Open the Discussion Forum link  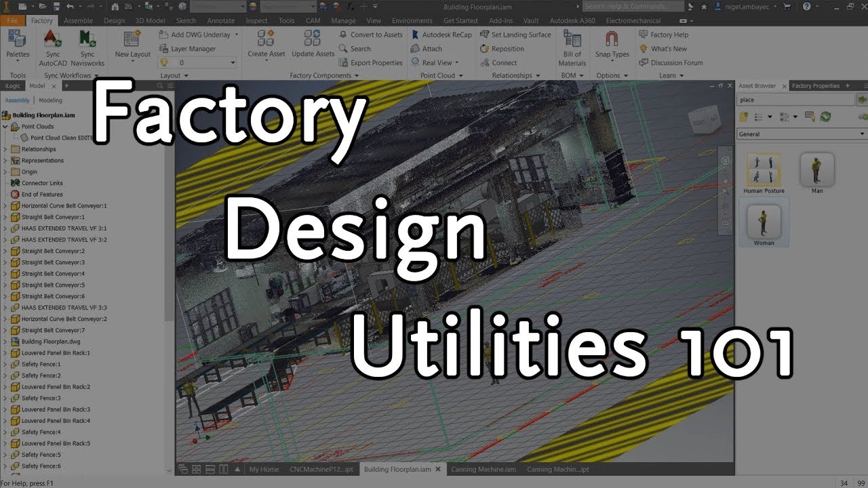pyautogui.click(x=671, y=63)
